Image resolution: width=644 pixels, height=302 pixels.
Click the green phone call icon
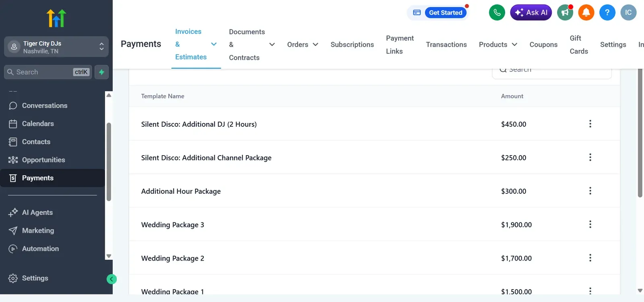click(497, 12)
